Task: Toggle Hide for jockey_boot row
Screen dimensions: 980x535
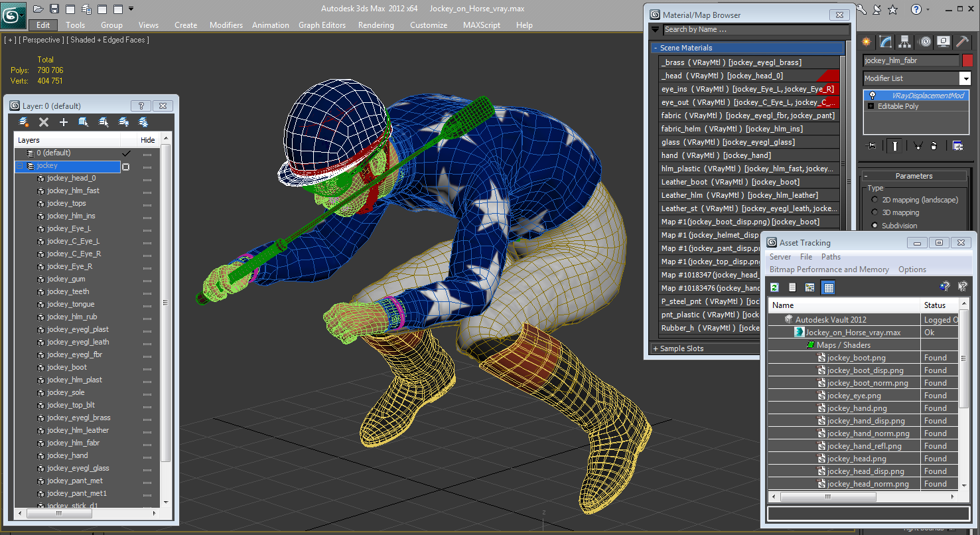Action: (x=147, y=368)
